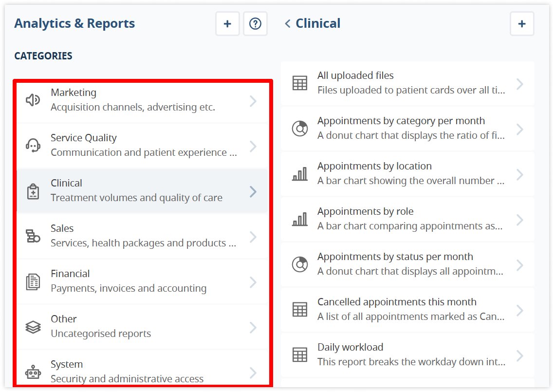Click the System robot icon

tap(33, 373)
